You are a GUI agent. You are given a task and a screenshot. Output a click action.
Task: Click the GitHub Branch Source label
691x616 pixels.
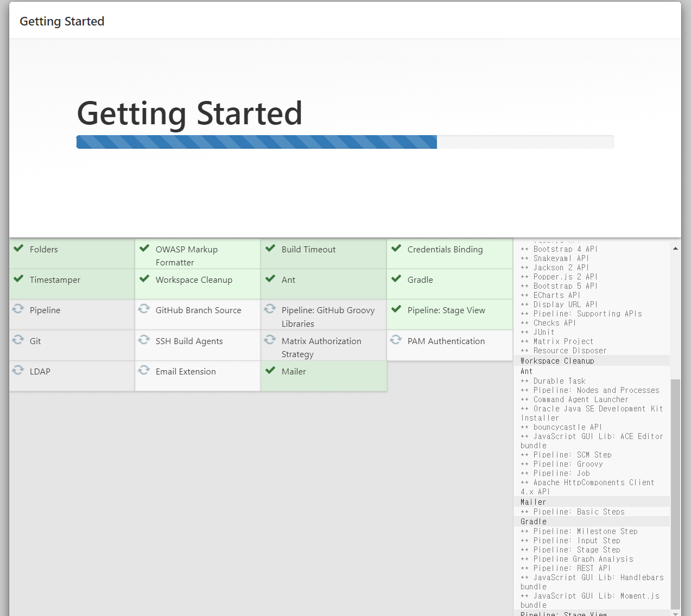pos(199,310)
